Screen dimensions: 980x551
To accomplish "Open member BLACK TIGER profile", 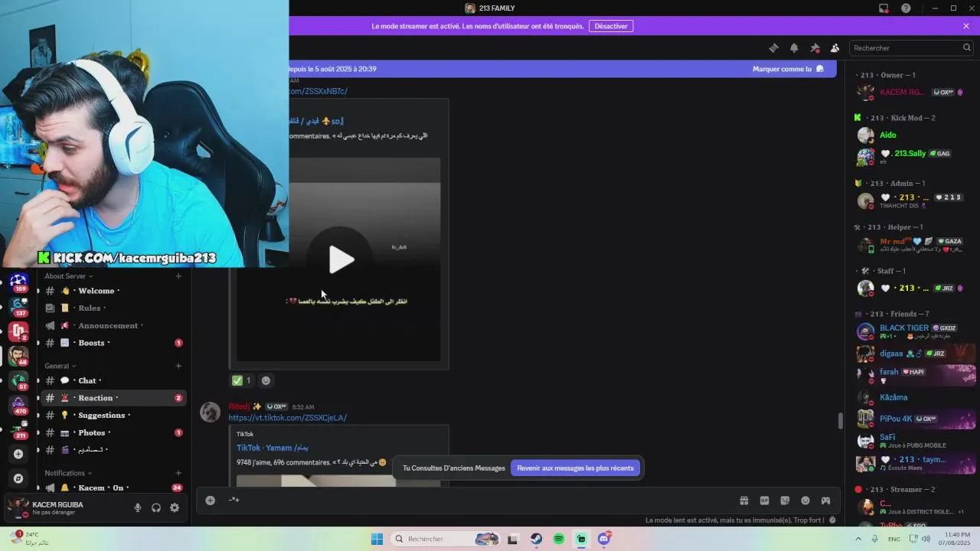I will tap(915, 331).
